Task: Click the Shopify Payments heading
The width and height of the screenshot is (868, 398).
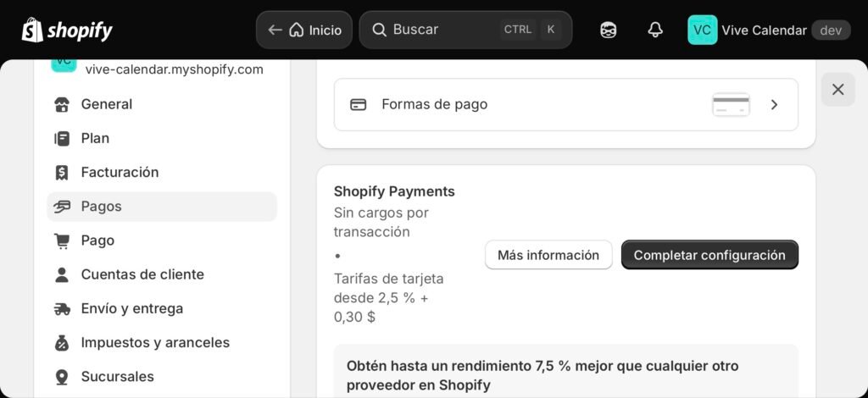Action: click(394, 192)
